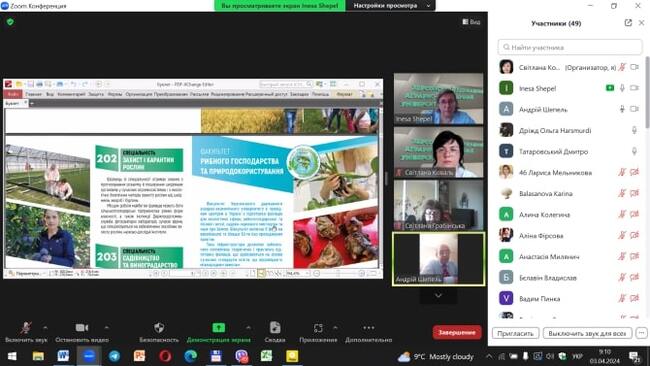Open the View layout menu
The height and width of the screenshot is (366, 650).
(x=471, y=22)
